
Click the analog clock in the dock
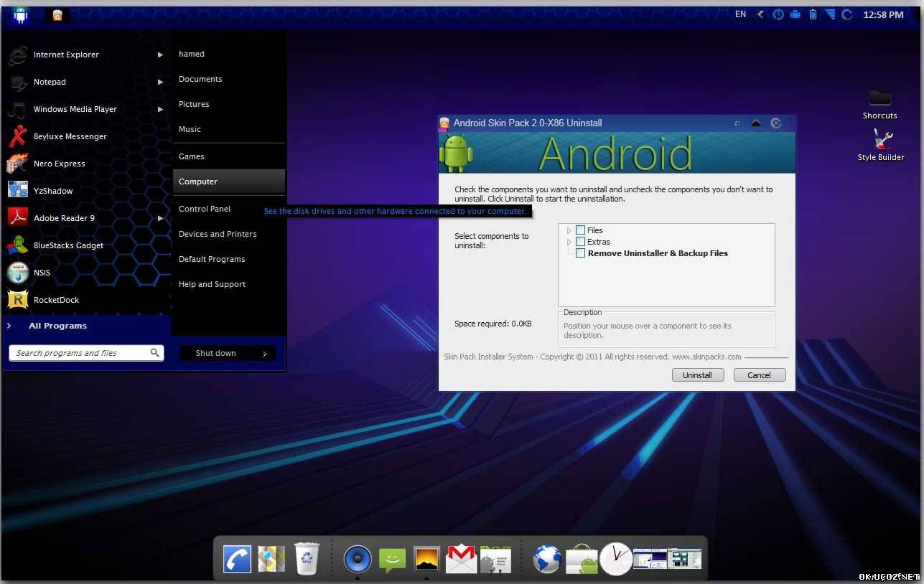coord(616,559)
